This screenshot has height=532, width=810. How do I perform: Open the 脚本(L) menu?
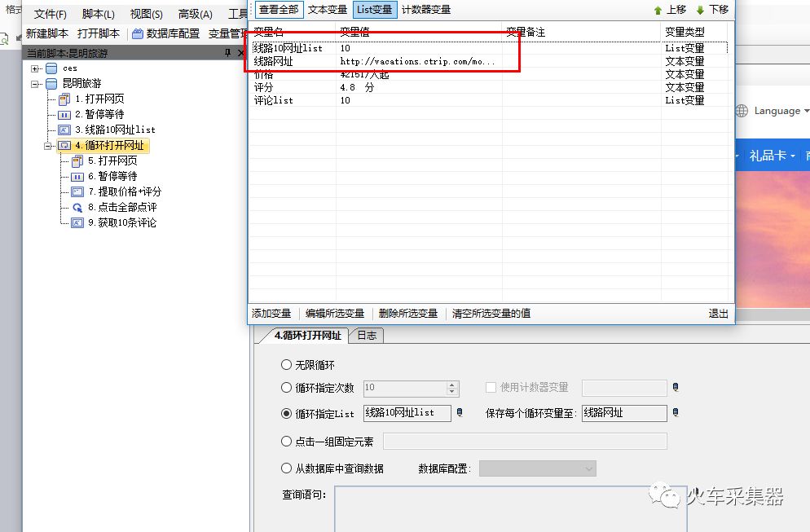(x=98, y=14)
